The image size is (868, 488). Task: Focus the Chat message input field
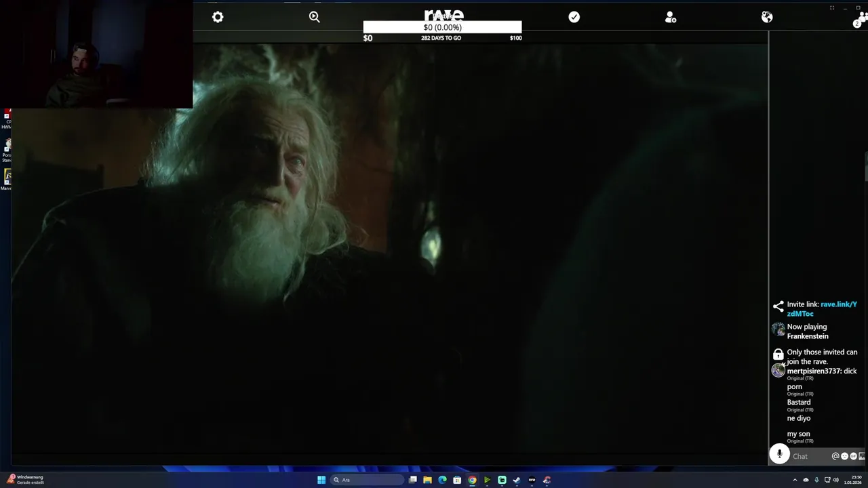pos(810,456)
